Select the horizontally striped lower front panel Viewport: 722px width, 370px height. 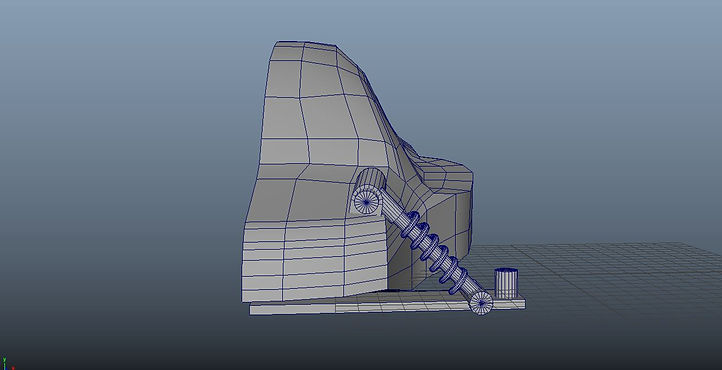[x=314, y=260]
